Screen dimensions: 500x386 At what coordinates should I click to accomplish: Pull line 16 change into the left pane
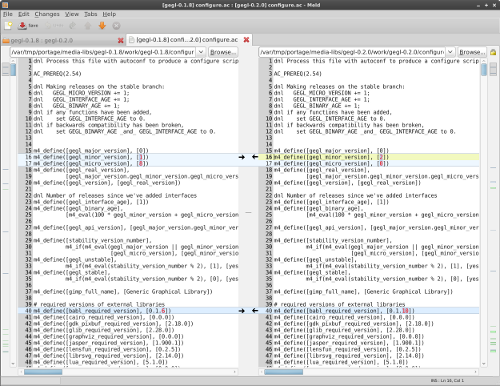(x=255, y=157)
